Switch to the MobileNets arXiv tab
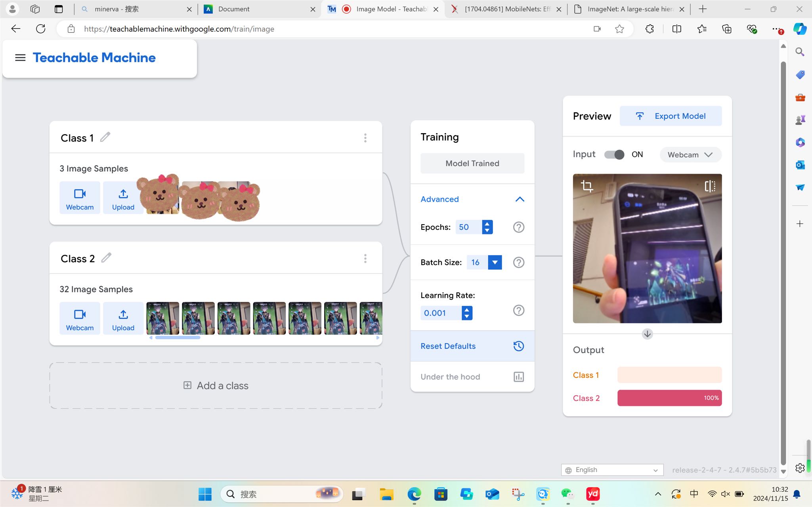Screen dimensions: 812x507 pyautogui.click(x=506, y=9)
